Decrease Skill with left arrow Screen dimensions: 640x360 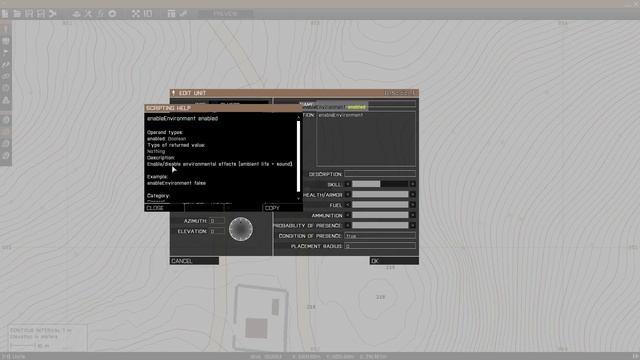click(x=348, y=184)
